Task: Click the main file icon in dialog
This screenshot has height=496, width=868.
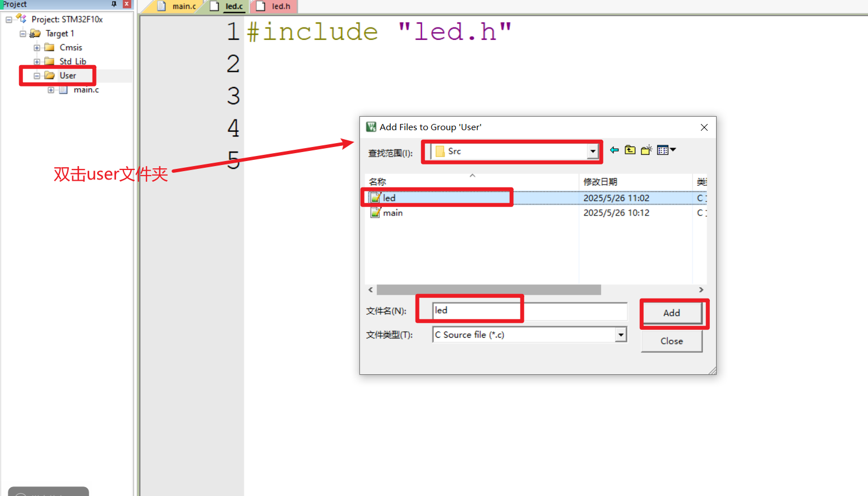Action: [376, 213]
